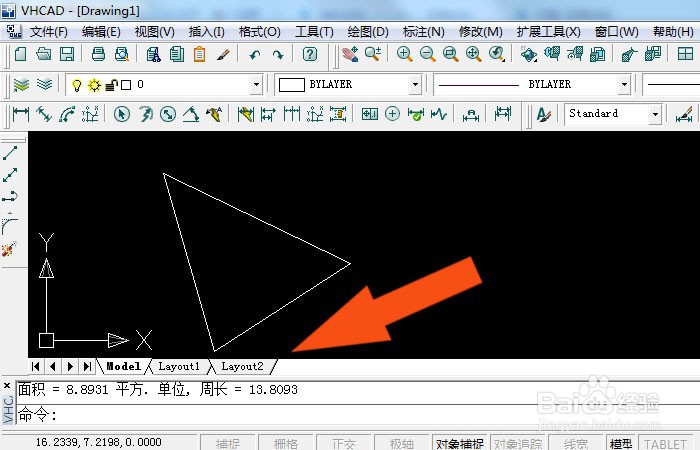Toggle 模型 model space button in status bar
The width and height of the screenshot is (700, 450).
621,443
